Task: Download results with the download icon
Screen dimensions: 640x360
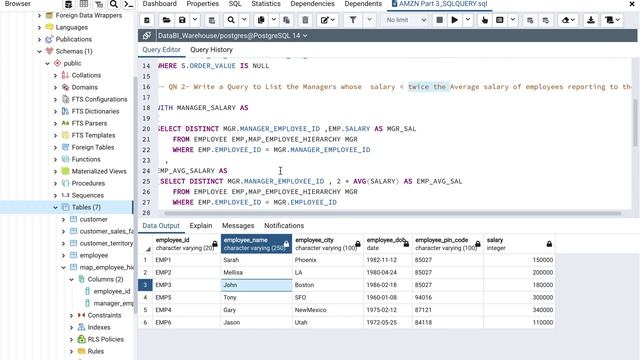Action: [591, 20]
